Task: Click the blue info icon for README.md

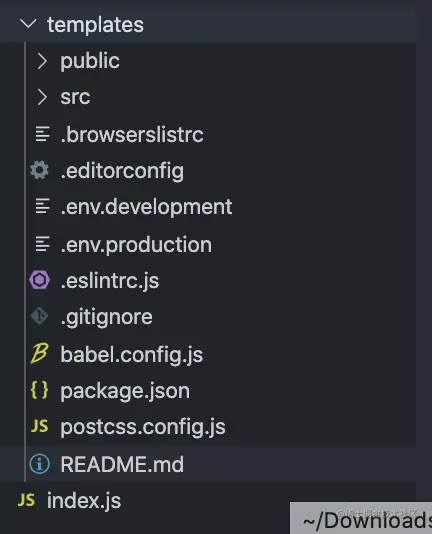Action: click(x=40, y=464)
